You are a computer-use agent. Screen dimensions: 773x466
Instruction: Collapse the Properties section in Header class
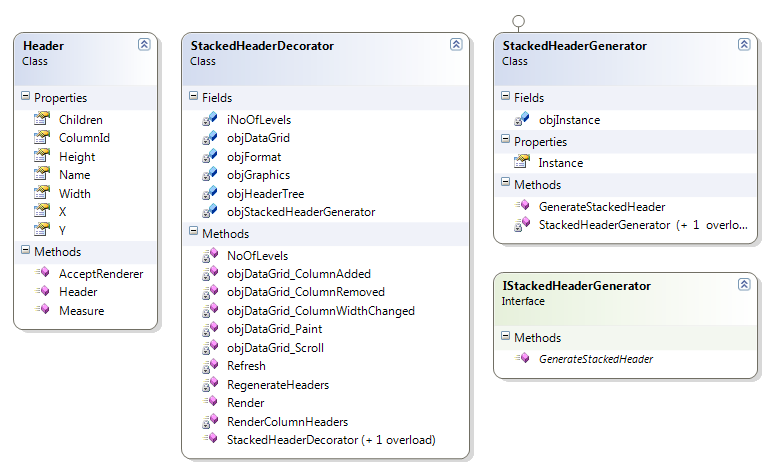click(26, 96)
